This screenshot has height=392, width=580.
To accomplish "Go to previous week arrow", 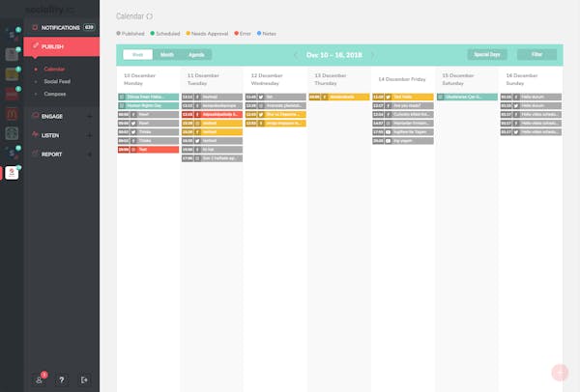I will [x=295, y=55].
